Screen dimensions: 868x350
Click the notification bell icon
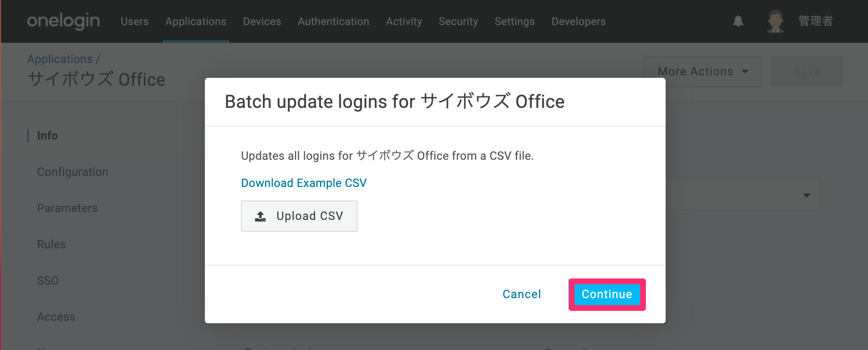point(738,21)
